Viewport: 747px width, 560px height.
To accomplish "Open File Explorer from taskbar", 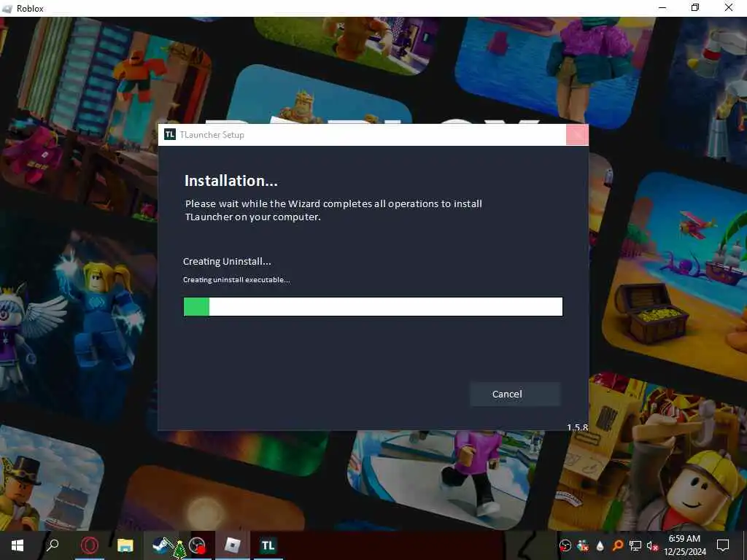I will (x=125, y=545).
